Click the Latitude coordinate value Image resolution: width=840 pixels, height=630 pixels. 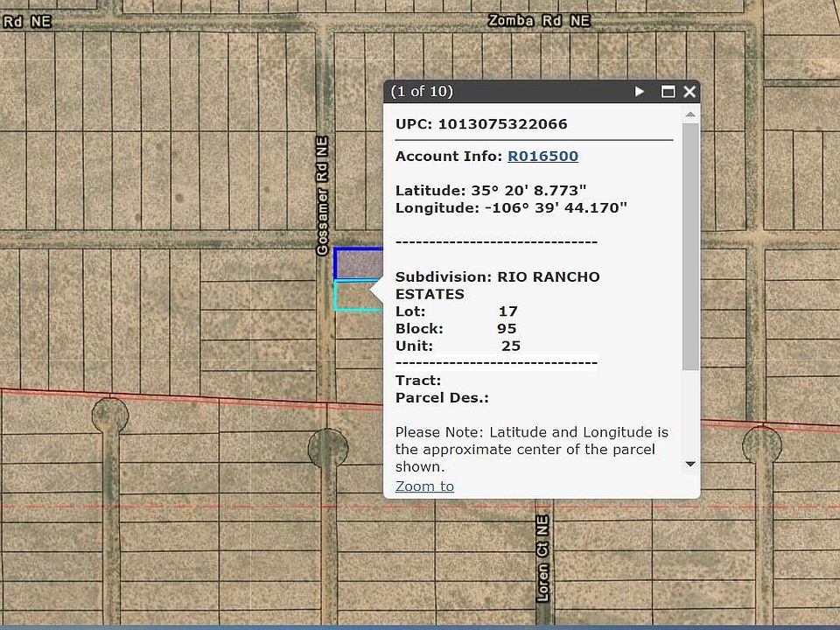[528, 191]
